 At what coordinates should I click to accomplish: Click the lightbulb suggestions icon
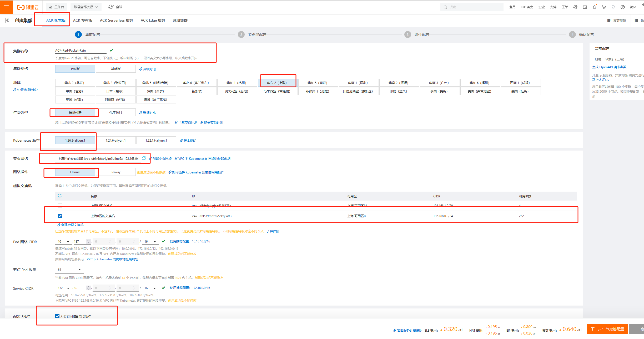613,7
